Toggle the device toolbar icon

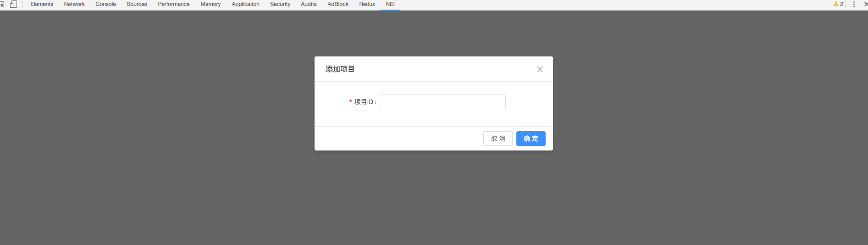coord(13,4)
